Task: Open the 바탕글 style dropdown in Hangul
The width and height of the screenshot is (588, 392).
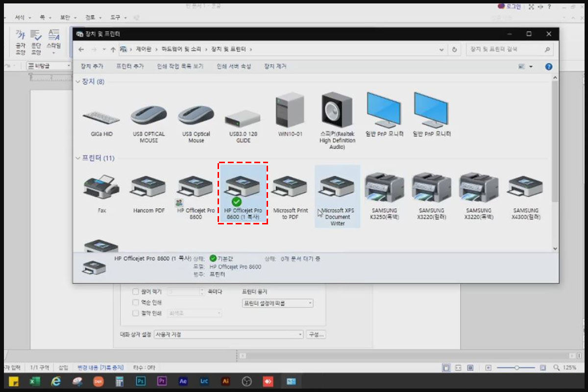Action: [49, 66]
